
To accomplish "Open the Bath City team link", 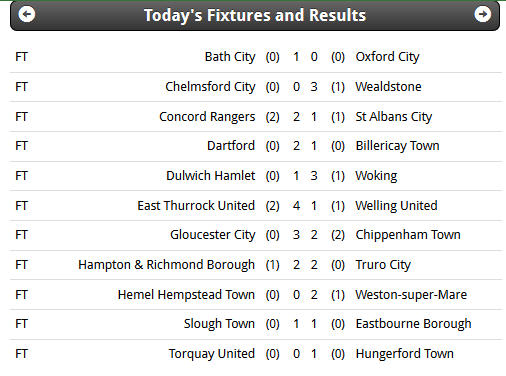I will coord(230,57).
